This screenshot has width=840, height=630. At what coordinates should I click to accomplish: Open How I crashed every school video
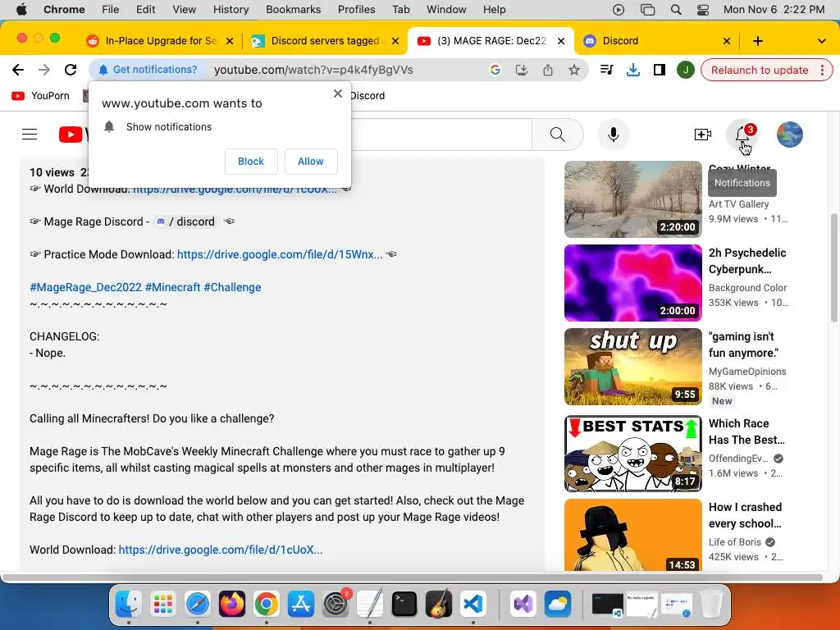[x=633, y=535]
